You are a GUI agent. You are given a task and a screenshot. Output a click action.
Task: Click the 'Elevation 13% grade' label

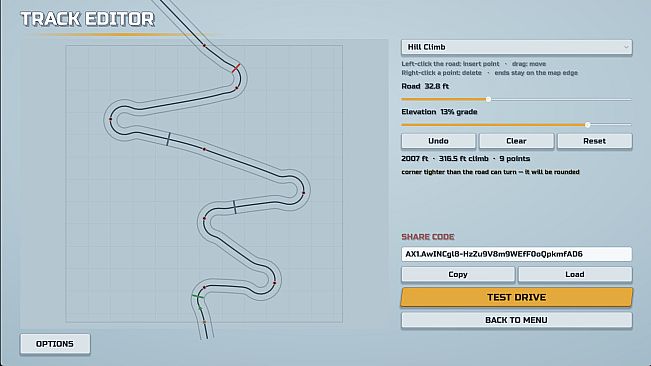[439, 112]
